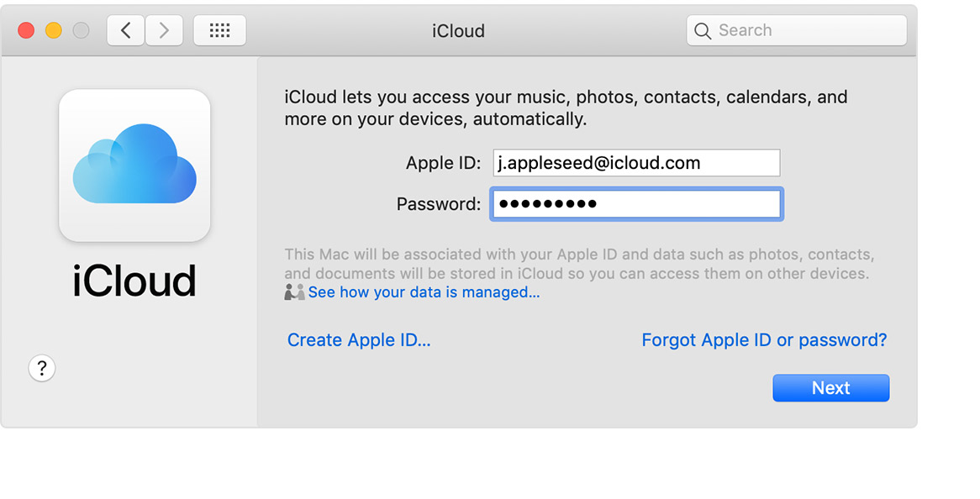
Task: Click the back navigation arrow
Action: pyautogui.click(x=126, y=31)
